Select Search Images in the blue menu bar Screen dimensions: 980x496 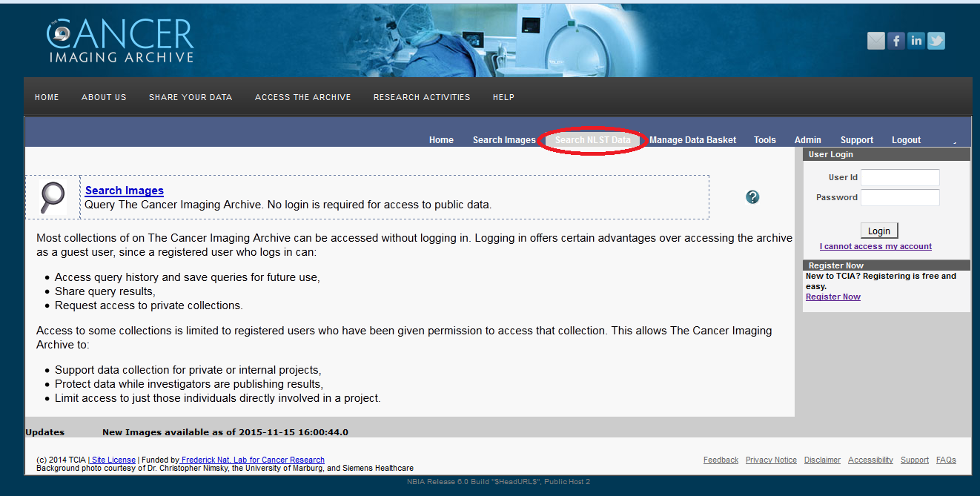(504, 140)
